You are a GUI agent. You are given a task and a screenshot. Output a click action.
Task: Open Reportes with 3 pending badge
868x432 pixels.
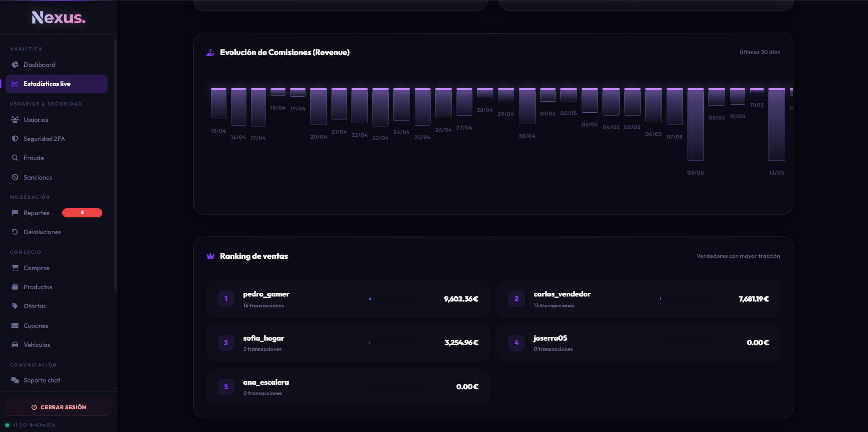click(x=57, y=213)
